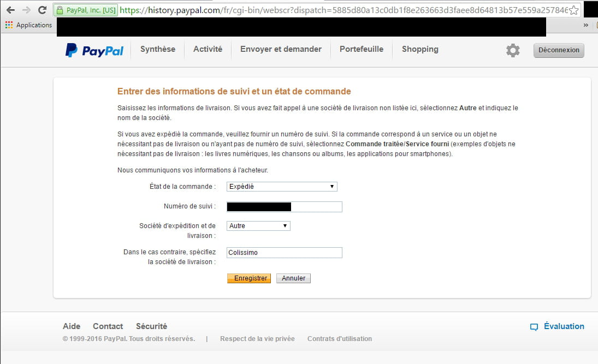598x364 pixels.
Task: Focus the Numéro de suivi input field
Action: click(x=285, y=207)
